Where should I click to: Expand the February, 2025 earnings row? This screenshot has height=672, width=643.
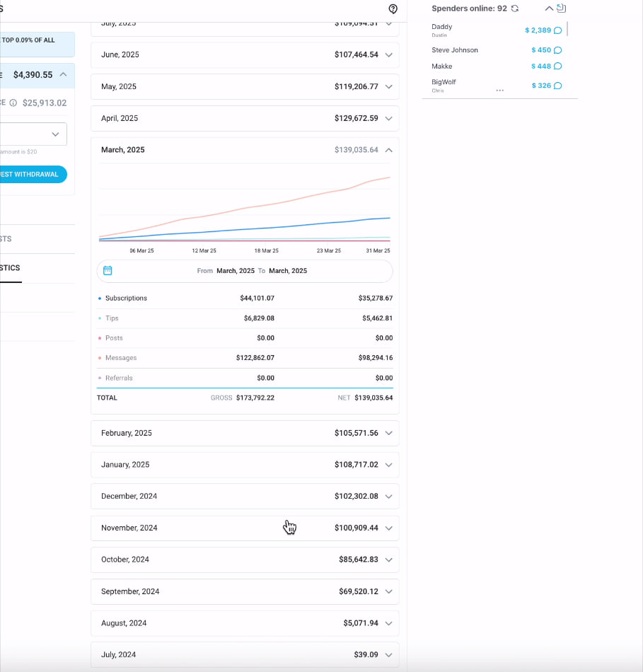(388, 433)
